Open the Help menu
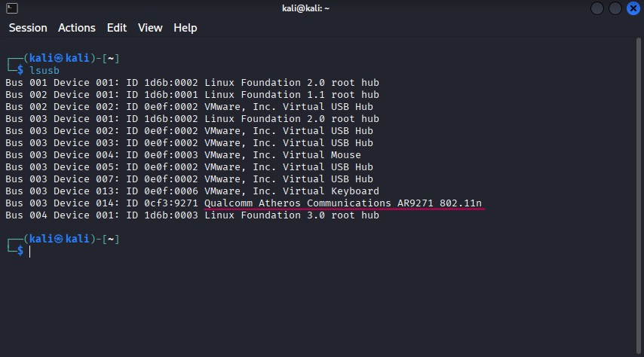The width and height of the screenshot is (644, 357). tap(185, 28)
